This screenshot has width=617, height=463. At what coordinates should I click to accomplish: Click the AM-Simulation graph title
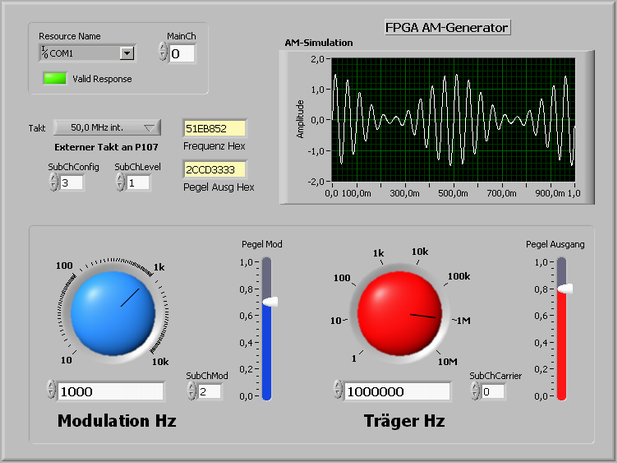click(319, 43)
